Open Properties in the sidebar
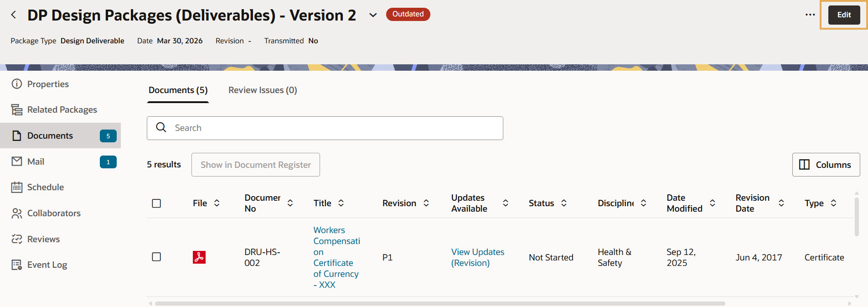The image size is (868, 307). (x=48, y=84)
